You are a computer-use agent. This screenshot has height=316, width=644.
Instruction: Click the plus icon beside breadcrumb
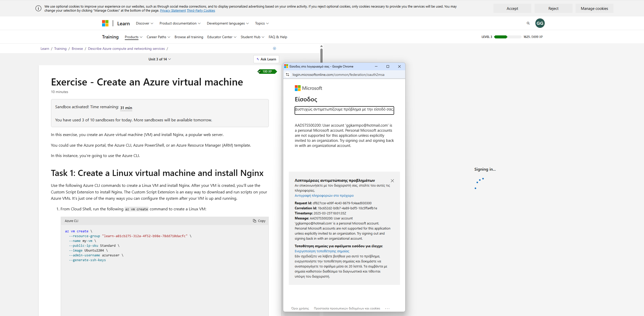pyautogui.click(x=274, y=48)
